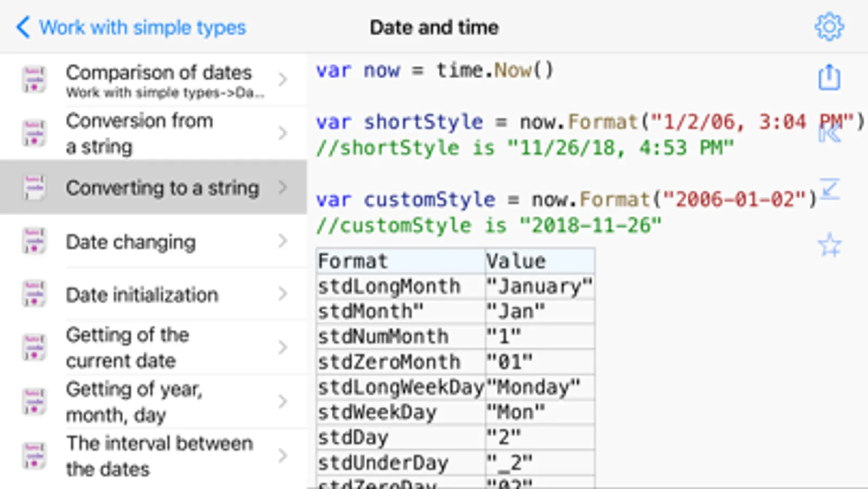
Task: Click the document icon beside Date changing
Action: pos(34,241)
